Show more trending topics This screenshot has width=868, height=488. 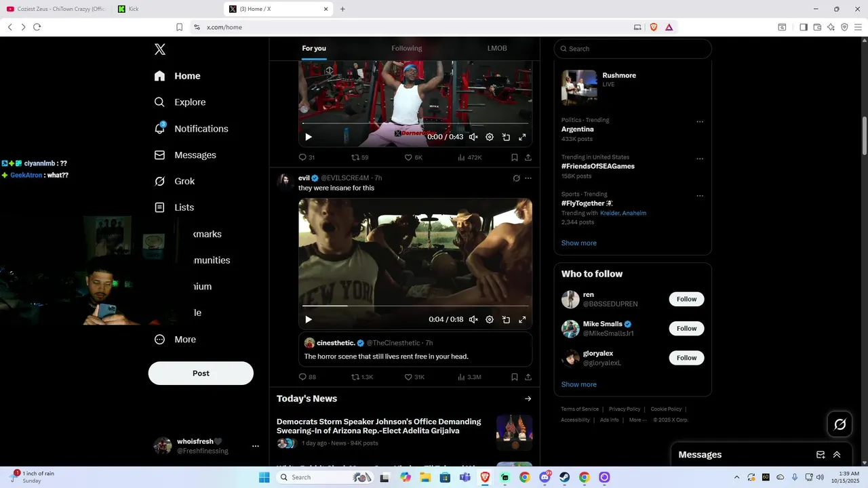click(x=579, y=243)
